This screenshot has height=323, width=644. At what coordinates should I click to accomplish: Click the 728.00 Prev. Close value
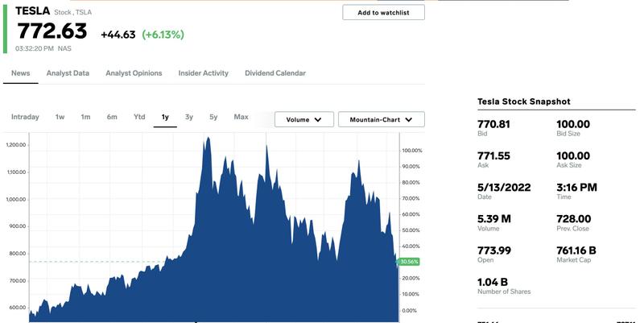574,219
